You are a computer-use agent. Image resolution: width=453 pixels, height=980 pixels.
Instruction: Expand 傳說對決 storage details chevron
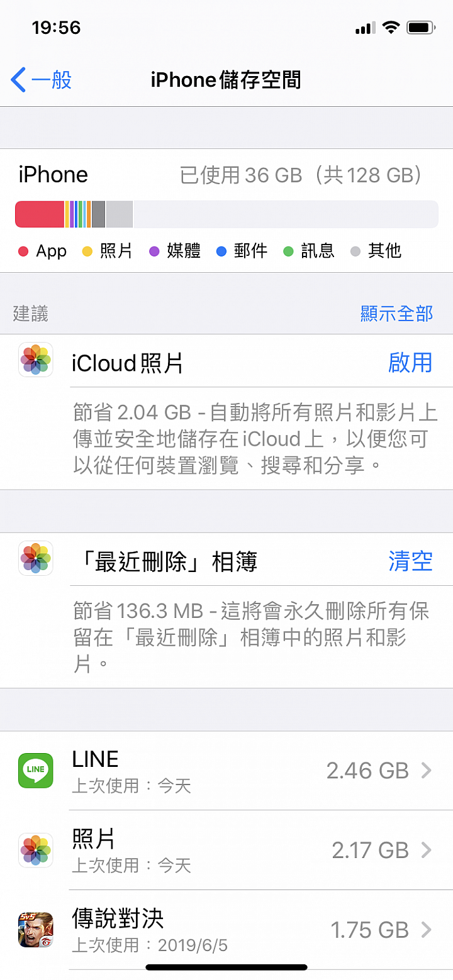pos(426,930)
